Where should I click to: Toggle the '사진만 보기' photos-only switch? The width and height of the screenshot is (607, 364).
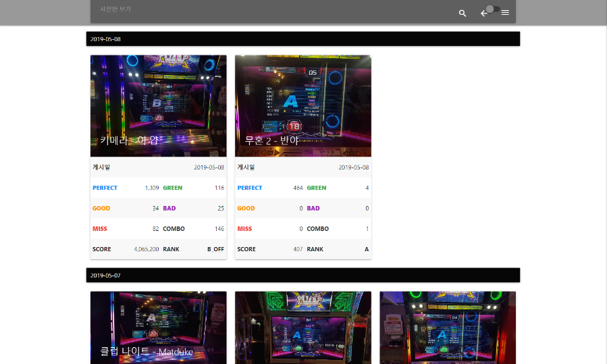coord(493,9)
